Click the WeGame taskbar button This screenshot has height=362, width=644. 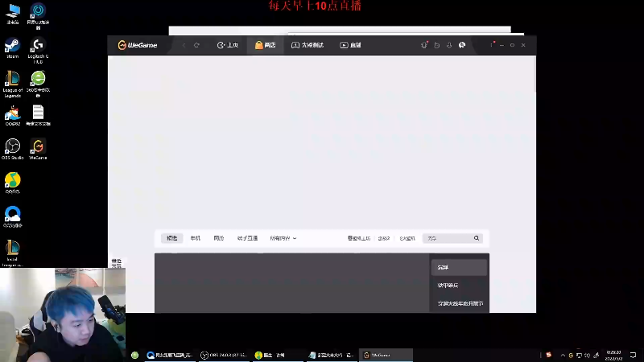pyautogui.click(x=386, y=355)
